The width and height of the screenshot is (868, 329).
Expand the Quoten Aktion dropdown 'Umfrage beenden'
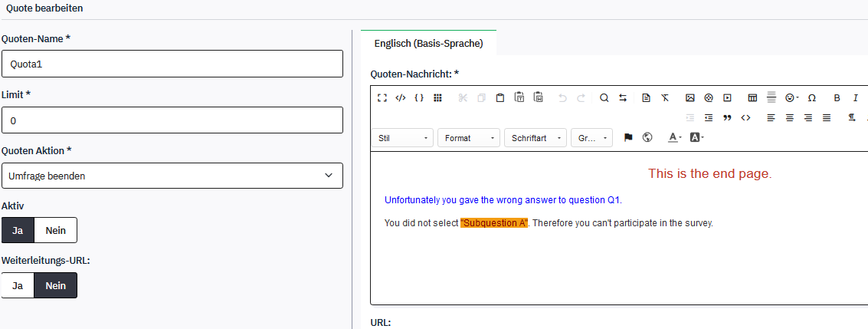click(172, 176)
